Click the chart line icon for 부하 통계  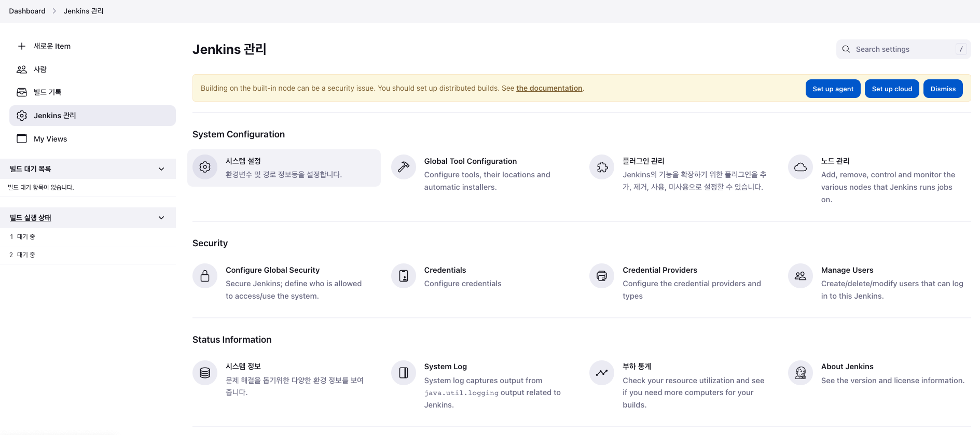(x=602, y=373)
